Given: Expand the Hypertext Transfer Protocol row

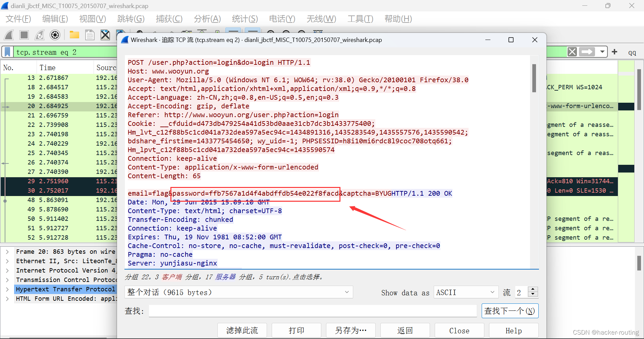Looking at the screenshot, I should pyautogui.click(x=7, y=289).
